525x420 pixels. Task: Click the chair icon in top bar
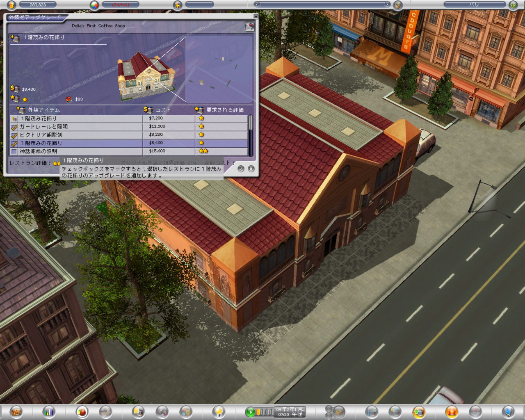[178, 5]
